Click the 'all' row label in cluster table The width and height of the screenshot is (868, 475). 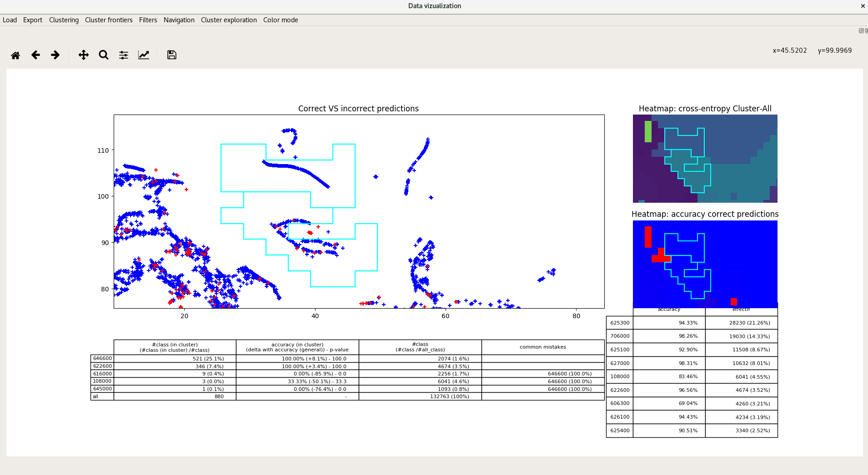tap(102, 396)
